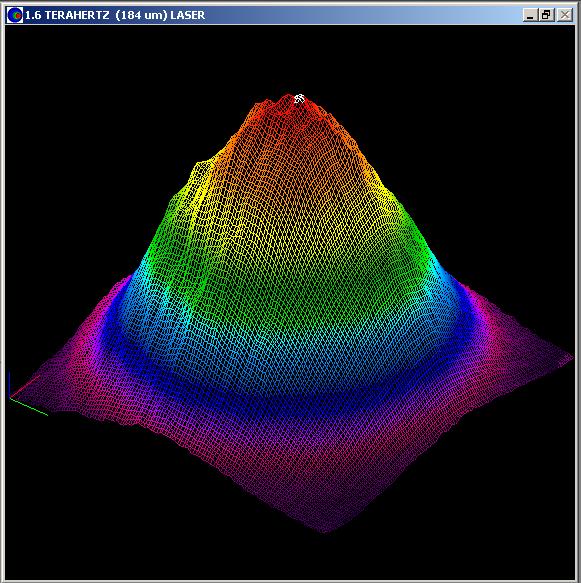Click the window title text '1.6 TERAHERTZ (184 um) LASER'
581x583 pixels.
115,15
